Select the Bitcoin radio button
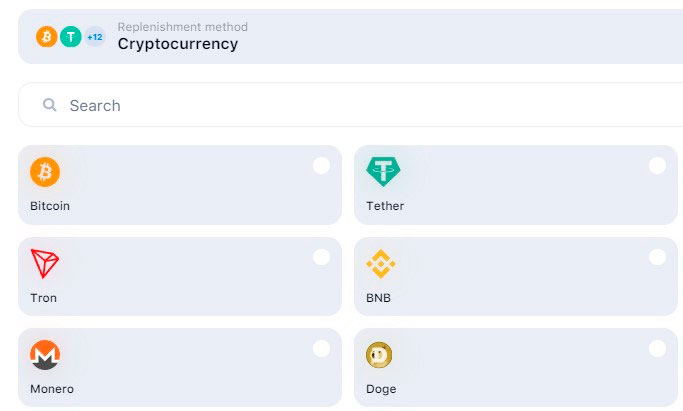 pos(321,166)
